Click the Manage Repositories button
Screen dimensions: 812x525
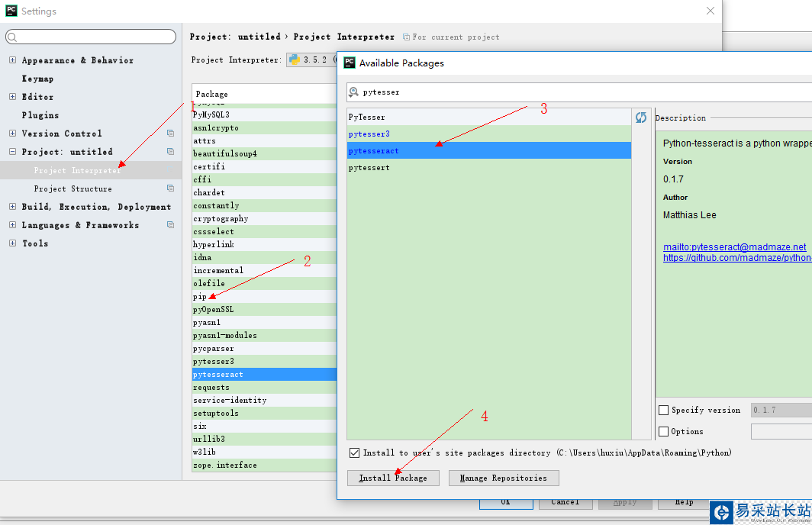(504, 478)
